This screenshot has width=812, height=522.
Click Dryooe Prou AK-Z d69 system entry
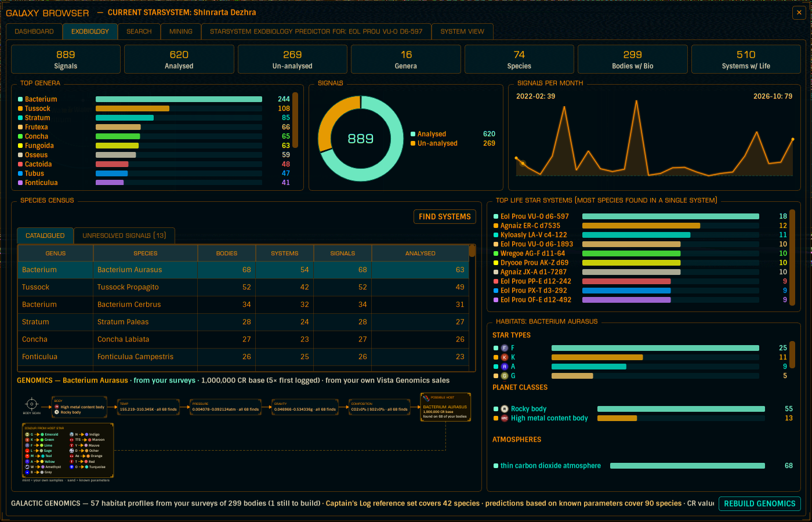[x=640, y=263]
